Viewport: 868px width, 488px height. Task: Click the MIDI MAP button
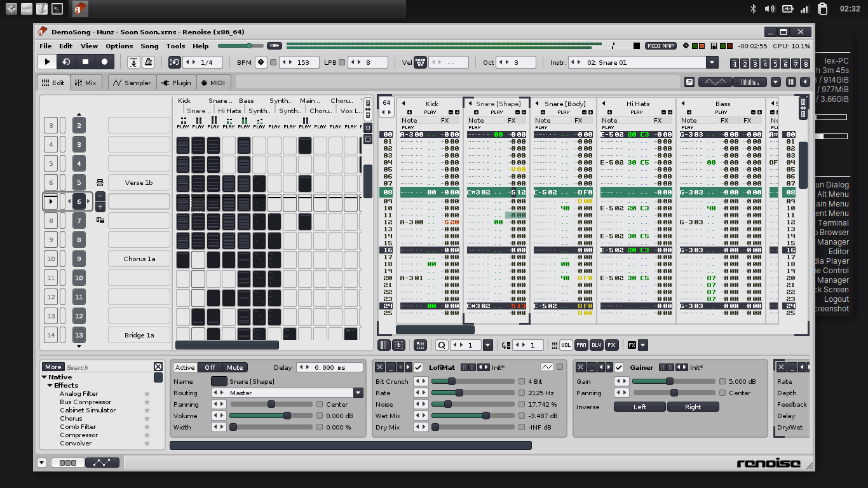(x=661, y=46)
